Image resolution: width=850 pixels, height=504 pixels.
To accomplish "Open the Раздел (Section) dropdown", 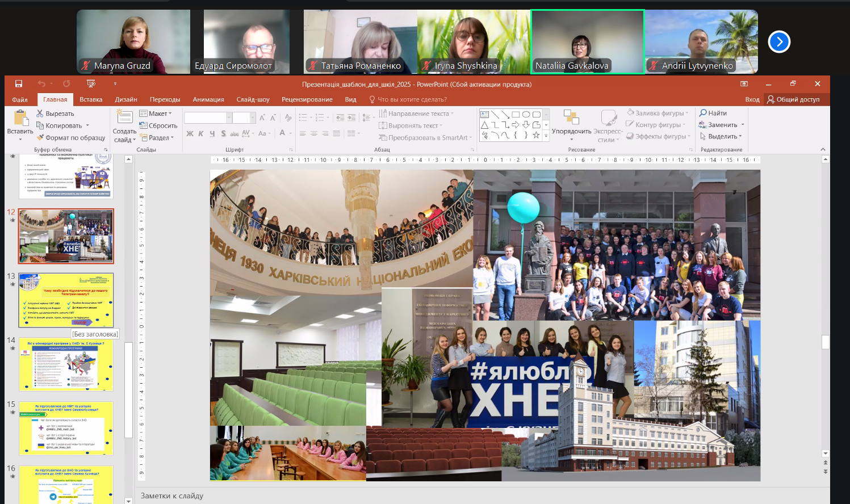I will tap(157, 137).
